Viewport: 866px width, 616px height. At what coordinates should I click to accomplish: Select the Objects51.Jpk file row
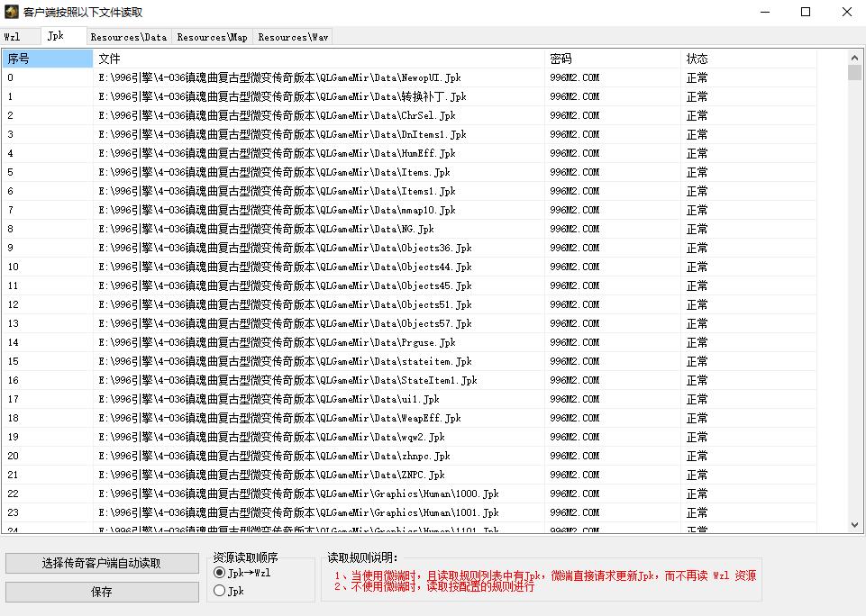409,304
